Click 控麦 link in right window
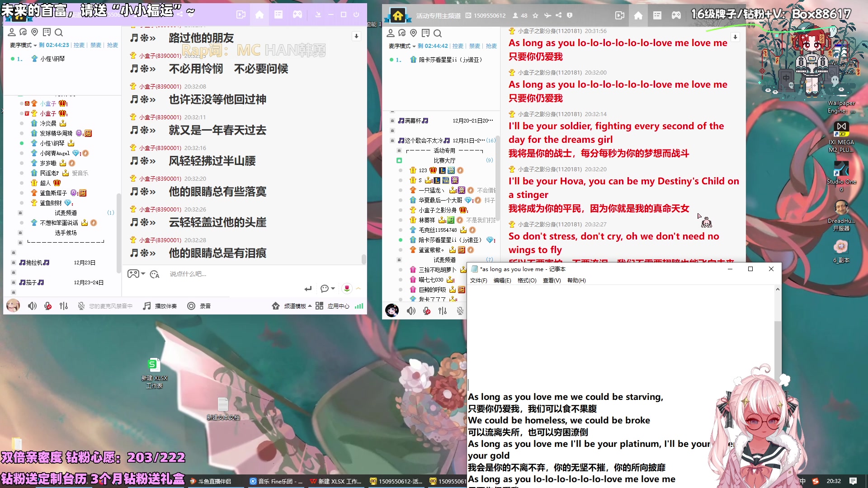Image resolution: width=868 pixels, height=488 pixels. coord(458,46)
